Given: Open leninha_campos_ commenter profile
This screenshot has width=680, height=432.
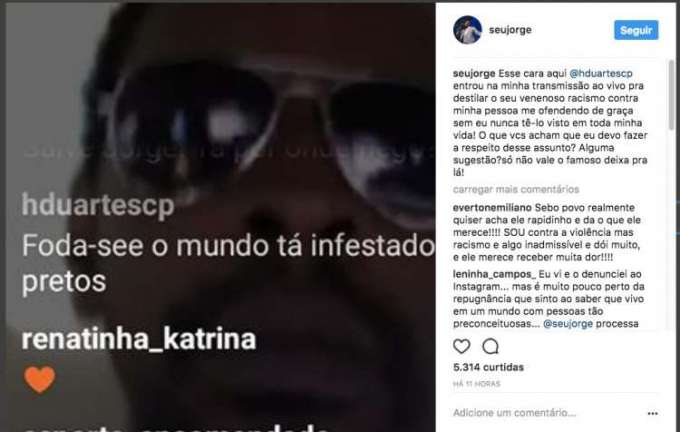Looking at the screenshot, I should 494,274.
